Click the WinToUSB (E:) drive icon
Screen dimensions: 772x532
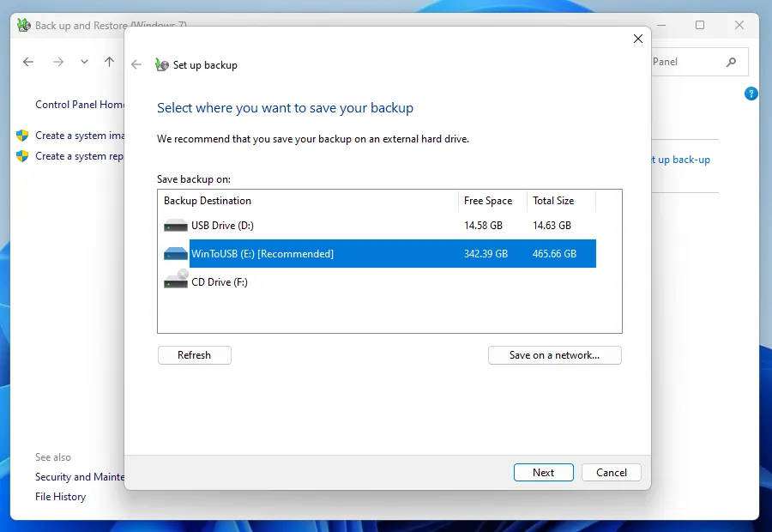(175, 254)
